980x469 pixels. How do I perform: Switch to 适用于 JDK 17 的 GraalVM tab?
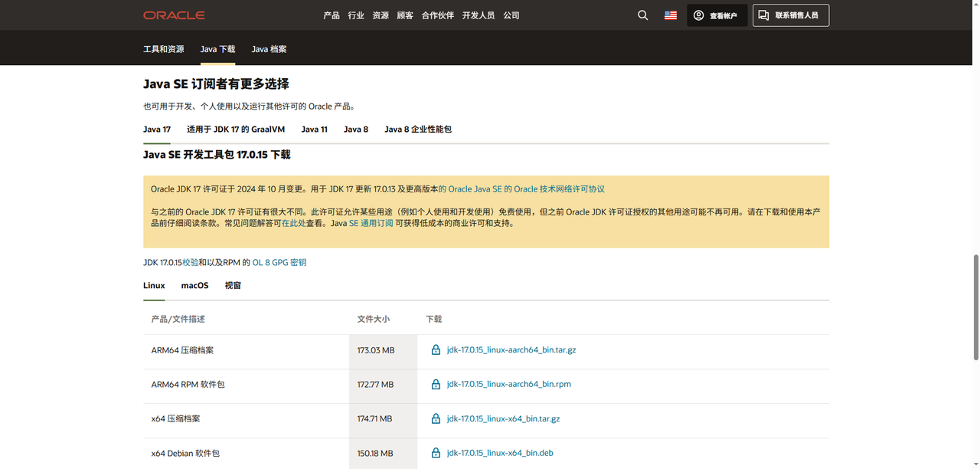[236, 130]
